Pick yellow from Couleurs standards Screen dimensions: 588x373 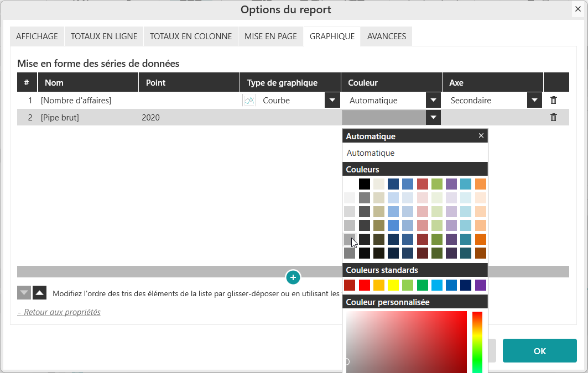[393, 285]
